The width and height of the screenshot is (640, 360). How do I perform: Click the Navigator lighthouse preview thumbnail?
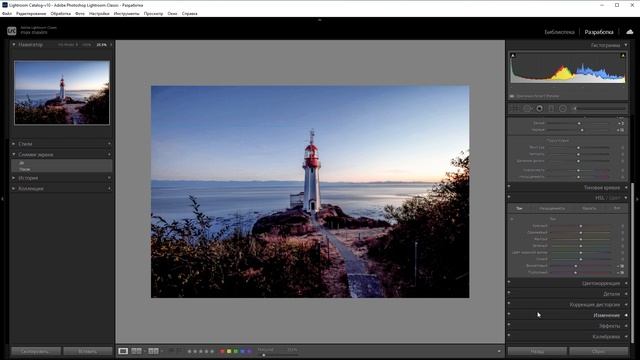point(62,93)
